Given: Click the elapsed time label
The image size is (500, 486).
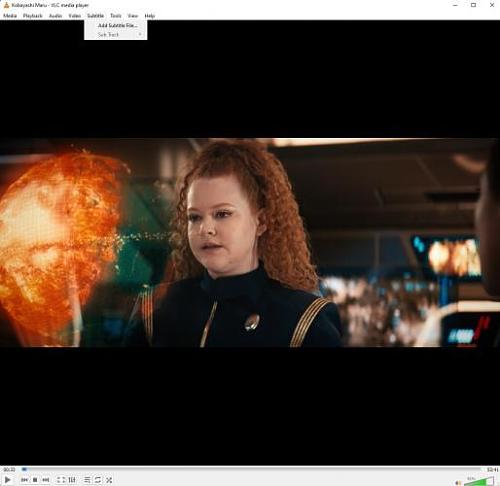Looking at the screenshot, I should pyautogui.click(x=9, y=469).
